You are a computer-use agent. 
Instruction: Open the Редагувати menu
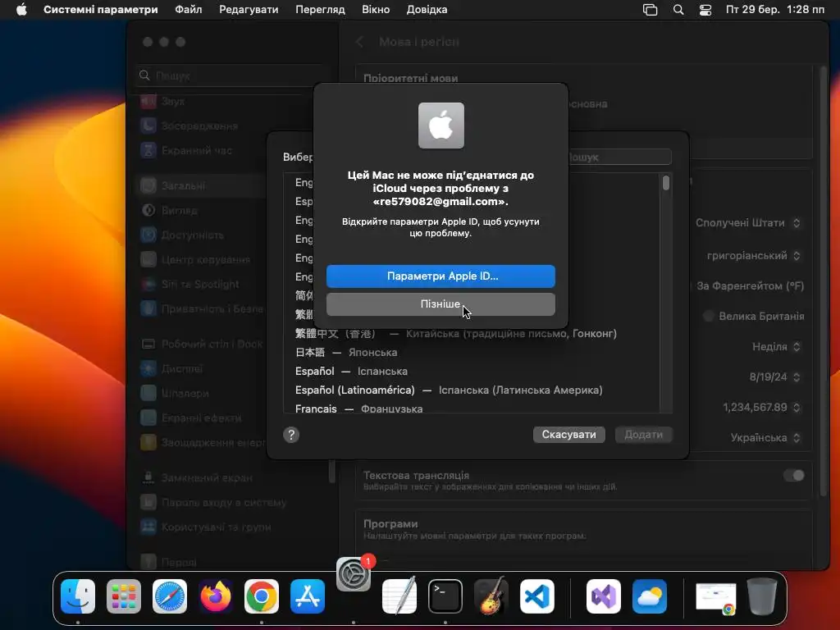[249, 10]
